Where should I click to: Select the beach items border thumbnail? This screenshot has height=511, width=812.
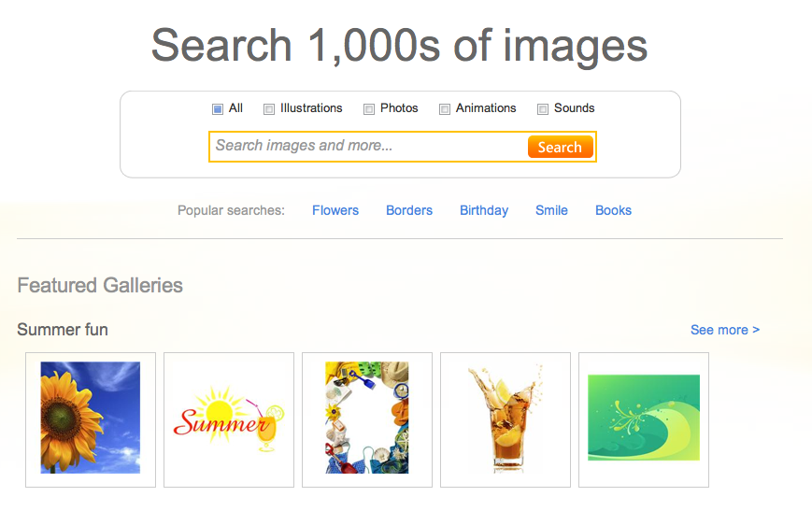(367, 418)
